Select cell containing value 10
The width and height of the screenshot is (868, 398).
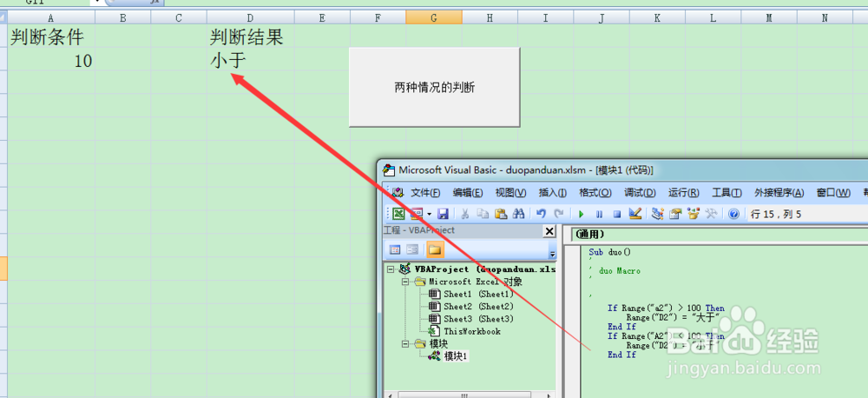pyautogui.click(x=51, y=61)
